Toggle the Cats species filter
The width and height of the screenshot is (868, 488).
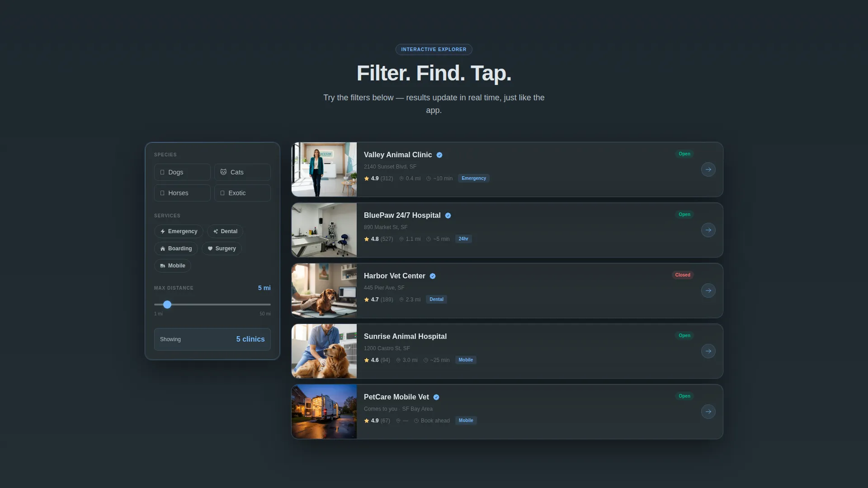(242, 172)
